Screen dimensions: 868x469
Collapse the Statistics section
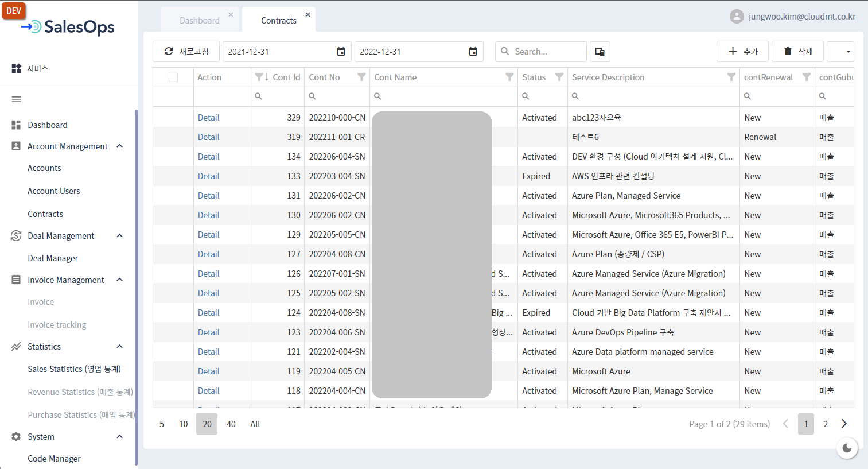click(120, 346)
